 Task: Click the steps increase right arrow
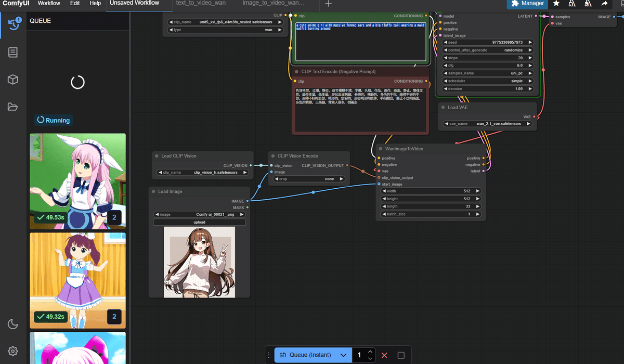click(x=530, y=58)
